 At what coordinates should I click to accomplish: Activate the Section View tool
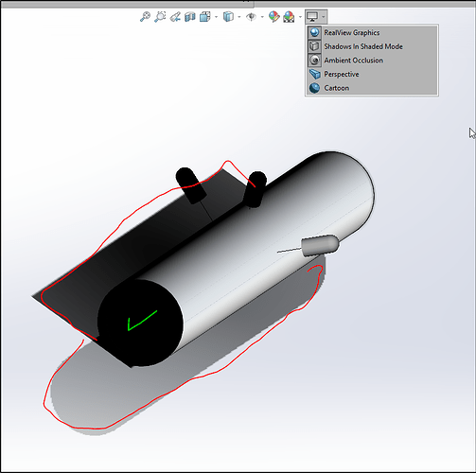[190, 17]
